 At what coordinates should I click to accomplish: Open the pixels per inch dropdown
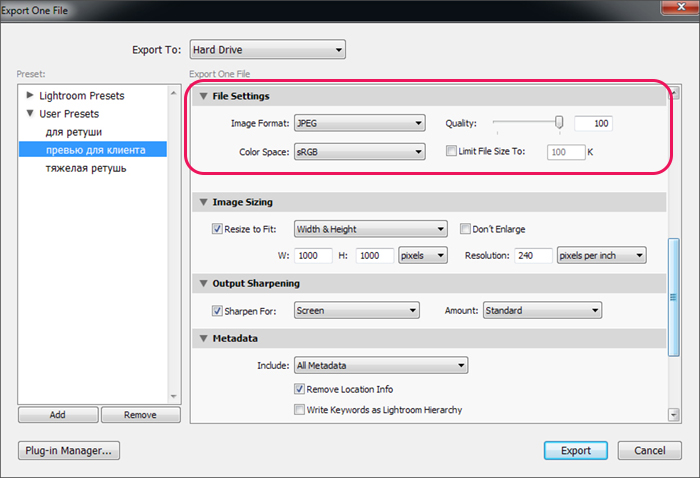pyautogui.click(x=601, y=256)
